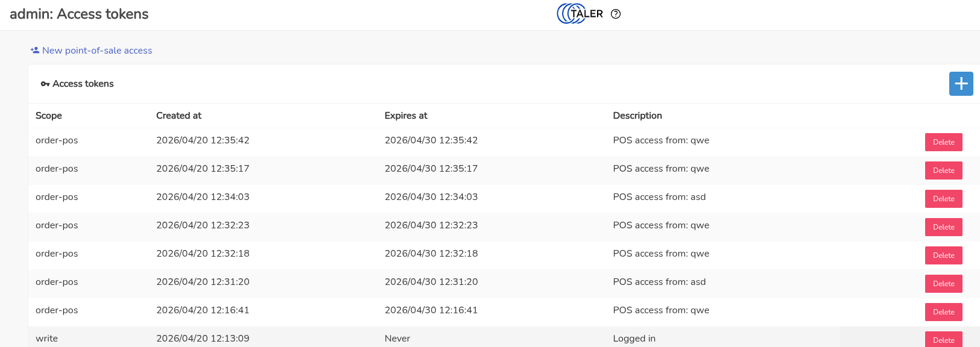Click the key icon beside Access tokens

click(x=45, y=84)
